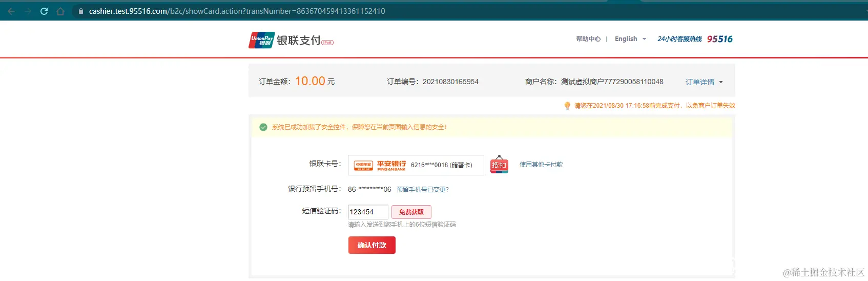Click the SMS verification code field
868x281 pixels.
368,212
